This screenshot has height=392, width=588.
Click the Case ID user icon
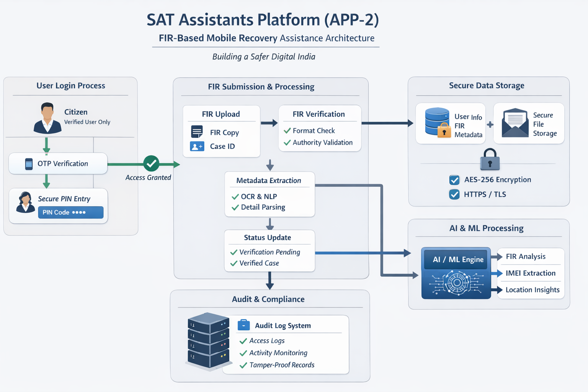[x=196, y=146]
